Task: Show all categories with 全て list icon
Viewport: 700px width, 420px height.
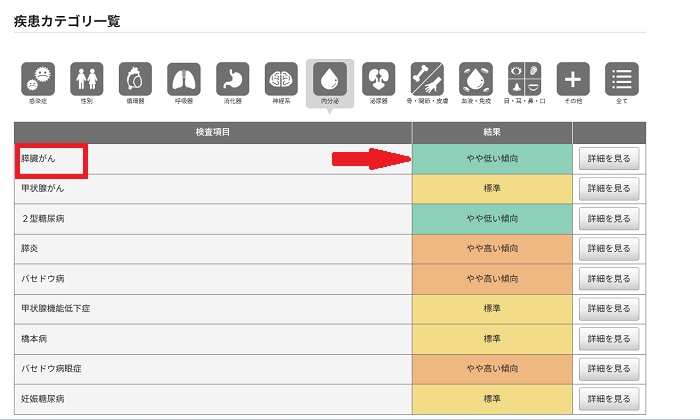Action: coord(622,79)
